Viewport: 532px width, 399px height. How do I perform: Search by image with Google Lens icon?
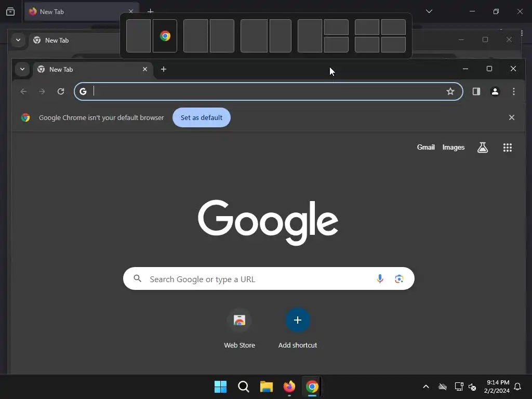click(399, 278)
